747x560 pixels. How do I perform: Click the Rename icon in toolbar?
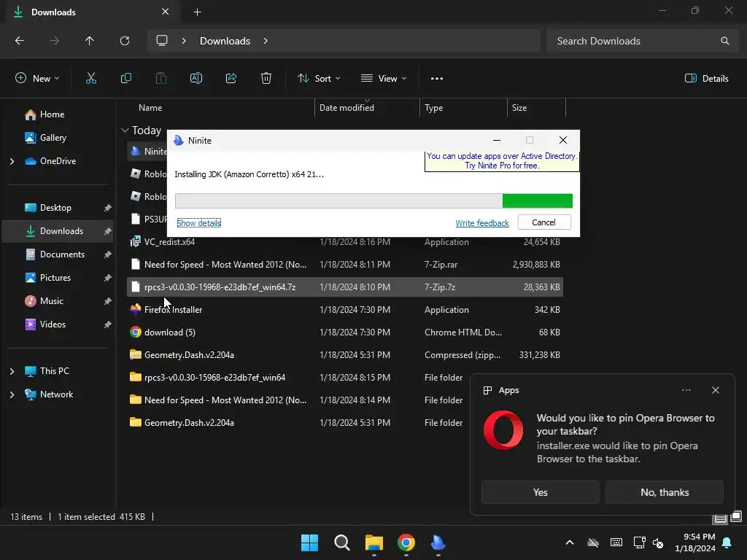pos(196,79)
